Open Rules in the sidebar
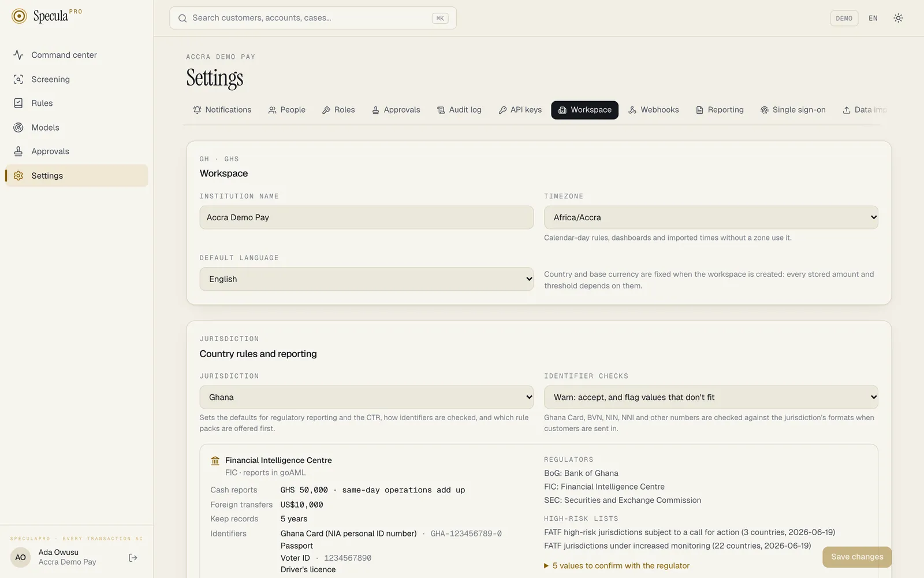 pos(76,103)
